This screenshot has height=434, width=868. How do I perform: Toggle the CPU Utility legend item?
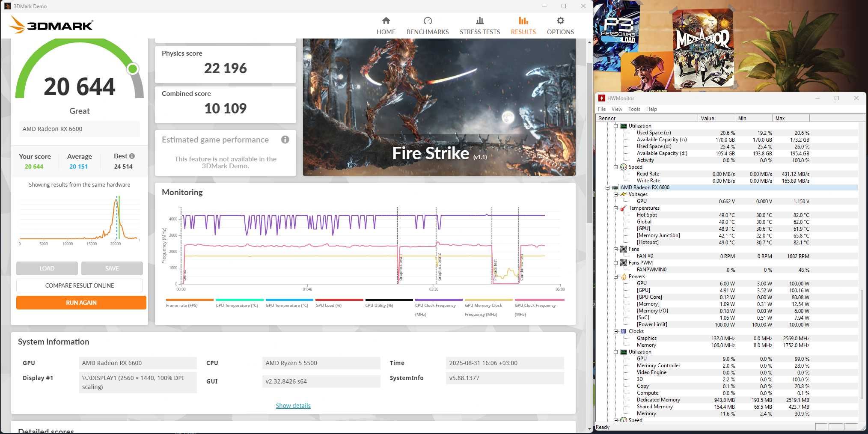pyautogui.click(x=389, y=303)
